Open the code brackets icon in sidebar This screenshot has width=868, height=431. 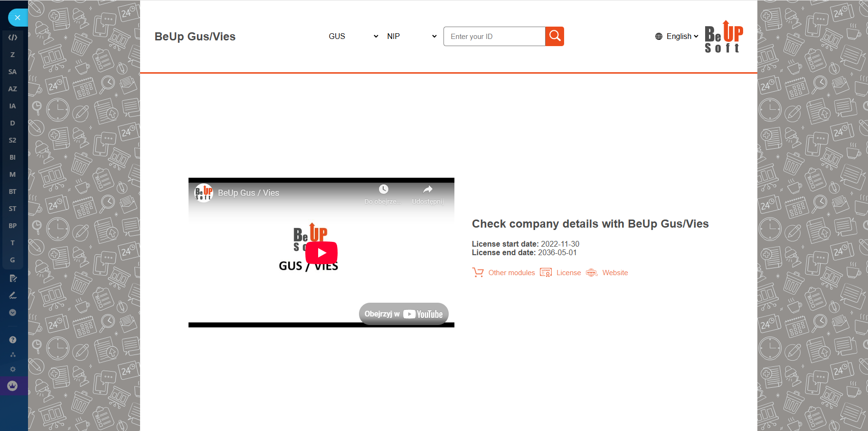click(13, 38)
